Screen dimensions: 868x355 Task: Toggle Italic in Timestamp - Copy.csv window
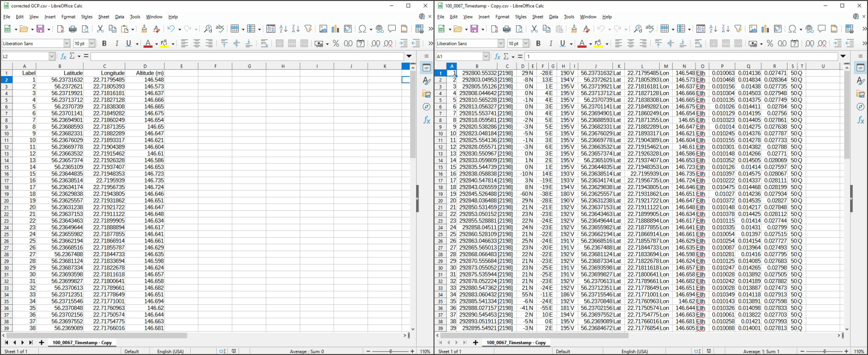[x=551, y=43]
